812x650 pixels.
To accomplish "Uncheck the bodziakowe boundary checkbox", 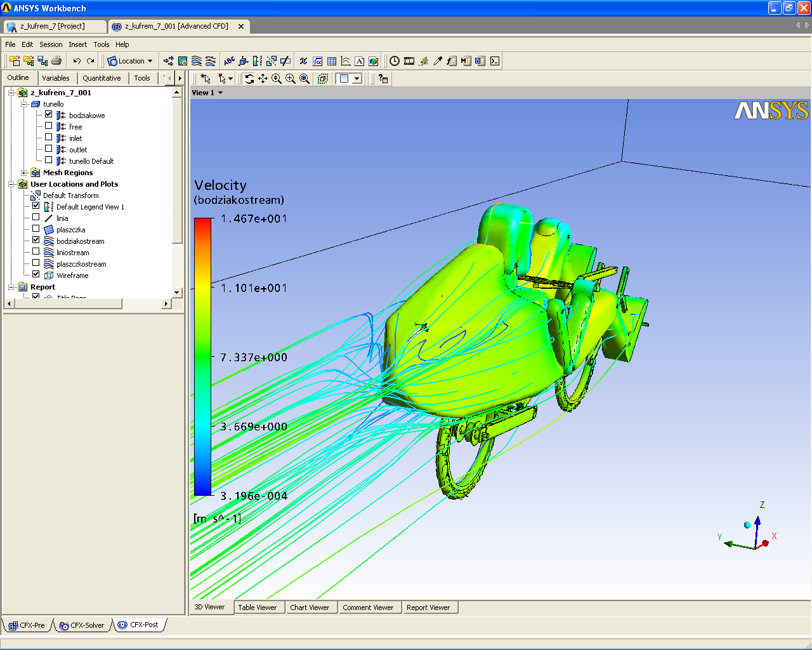I will click(49, 114).
